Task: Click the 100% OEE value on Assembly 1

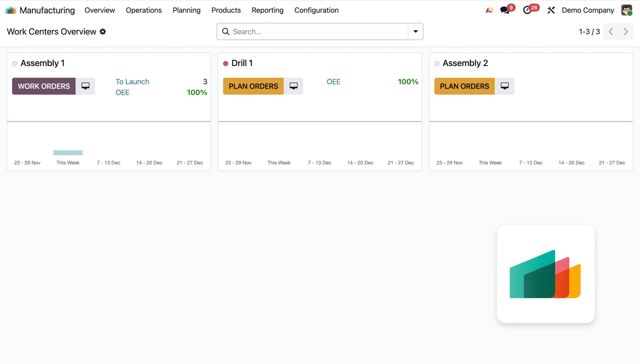Action: point(197,93)
